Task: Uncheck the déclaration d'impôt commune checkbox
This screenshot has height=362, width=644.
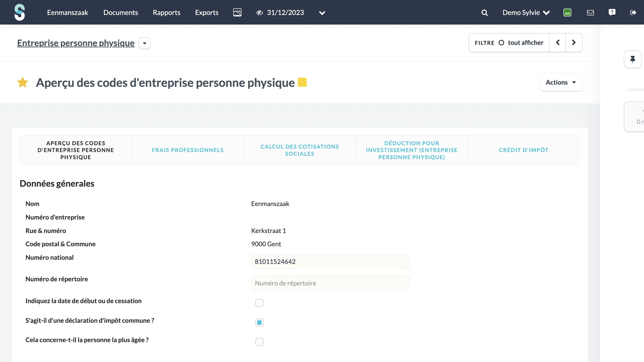Action: tap(259, 322)
